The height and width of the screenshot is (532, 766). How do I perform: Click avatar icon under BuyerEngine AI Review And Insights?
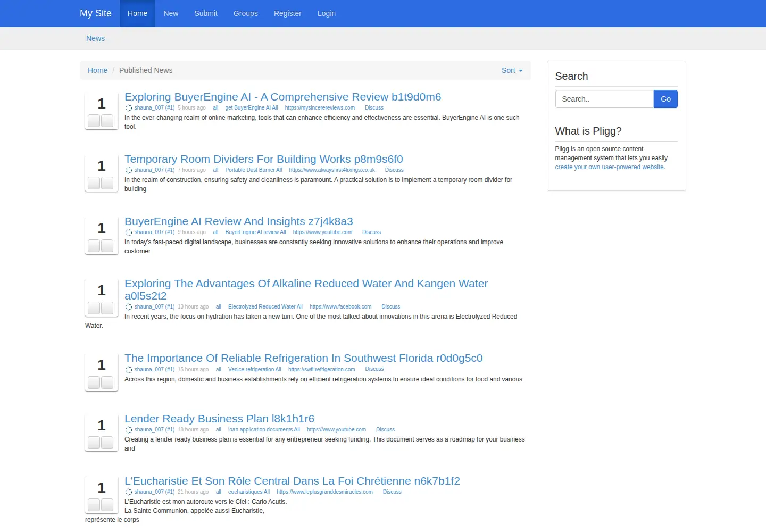click(x=129, y=232)
